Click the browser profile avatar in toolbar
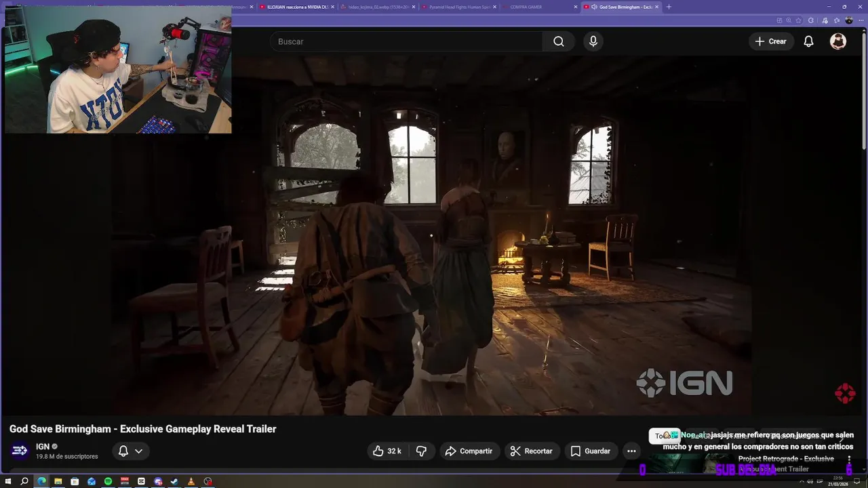The height and width of the screenshot is (488, 868). (849, 20)
